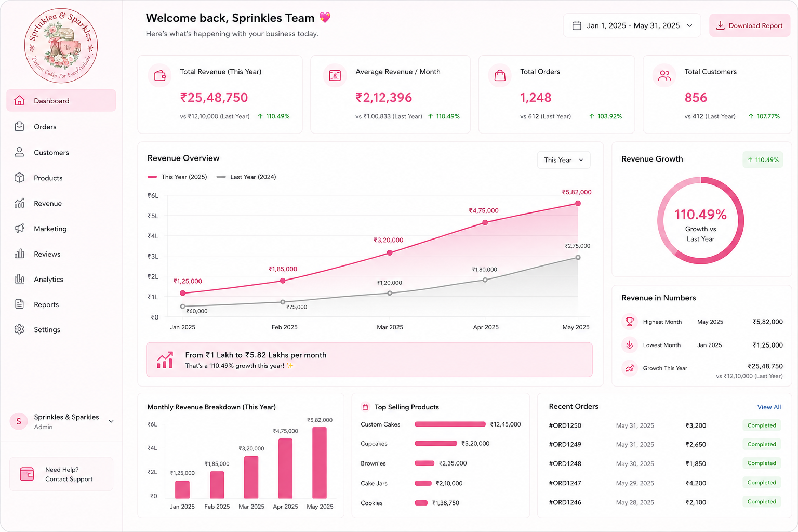Viewport: 798px width, 532px height.
Task: Click the Products box icon
Action: click(19, 178)
